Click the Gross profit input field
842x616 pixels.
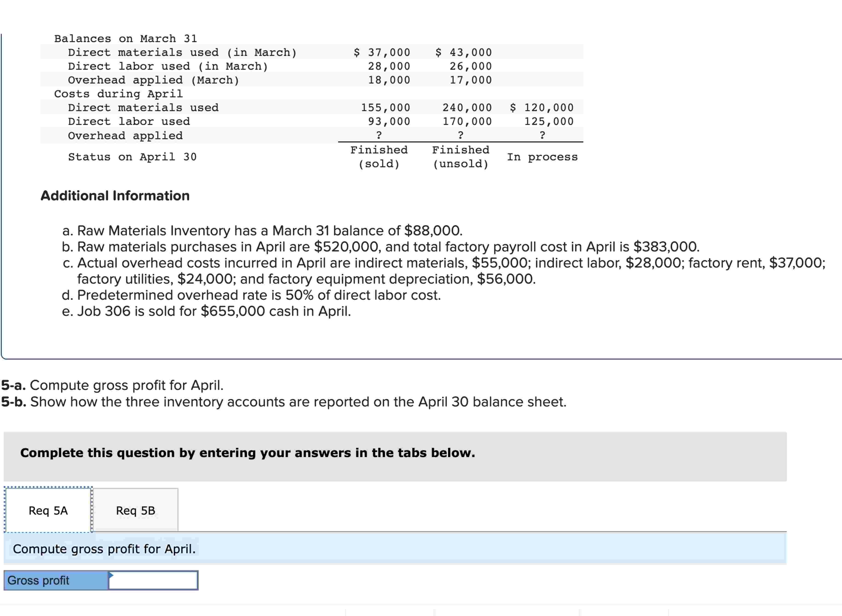(153, 580)
